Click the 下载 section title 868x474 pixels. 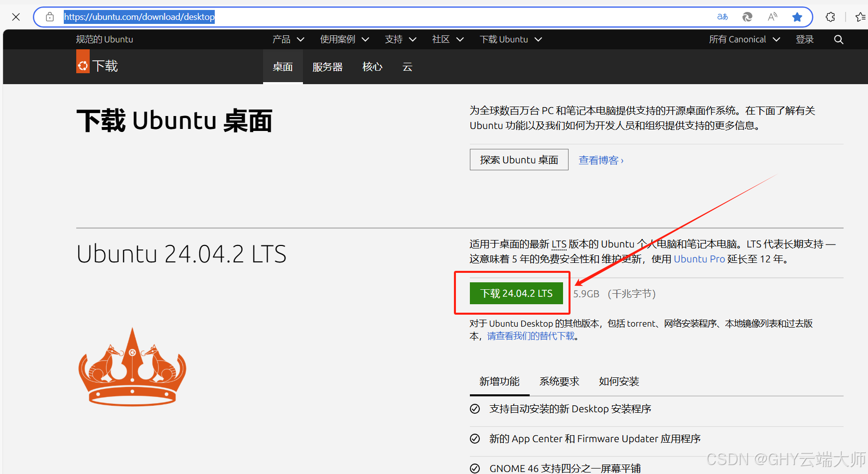tap(105, 66)
